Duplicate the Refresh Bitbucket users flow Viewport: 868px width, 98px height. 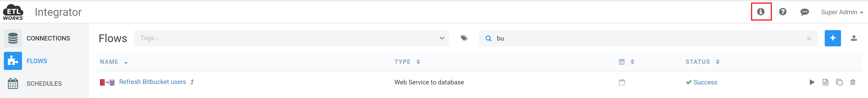coord(839,82)
